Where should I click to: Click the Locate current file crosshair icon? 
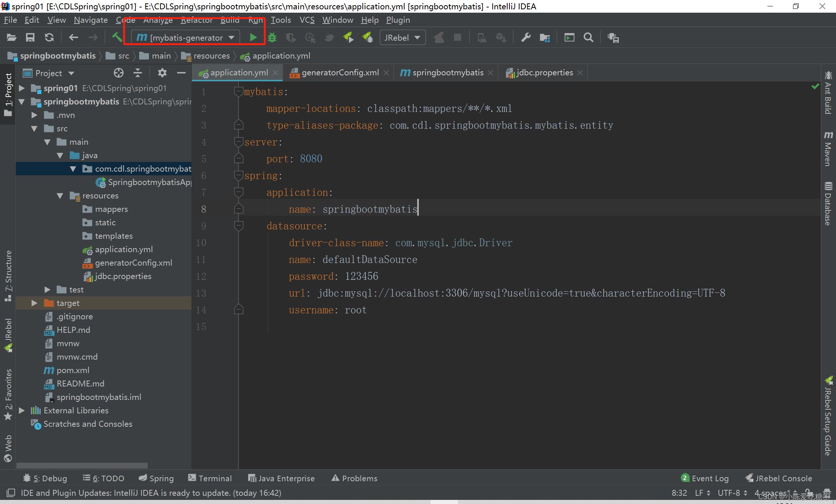pyautogui.click(x=119, y=73)
